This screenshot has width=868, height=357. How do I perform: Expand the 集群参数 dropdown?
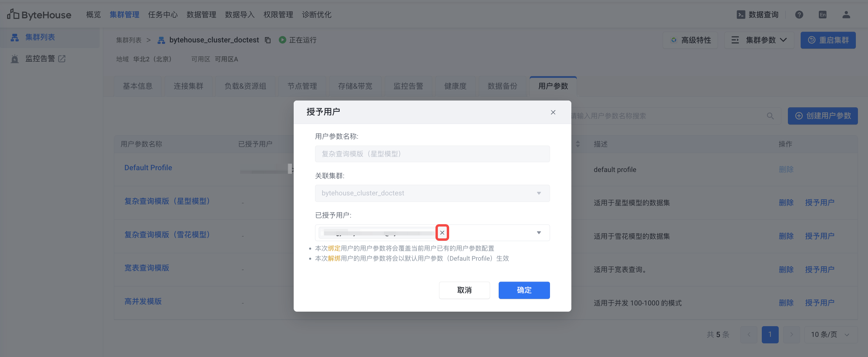pos(759,40)
